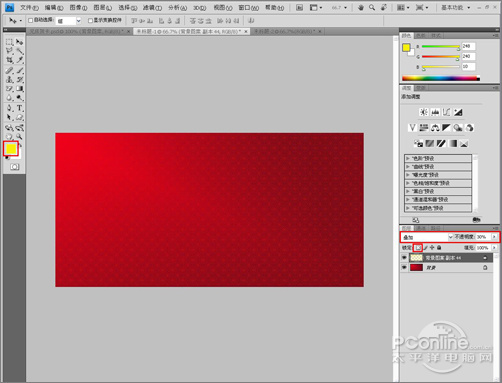502x383 pixels.
Task: Select the Zoom tool in toolbox
Action: click(20, 137)
